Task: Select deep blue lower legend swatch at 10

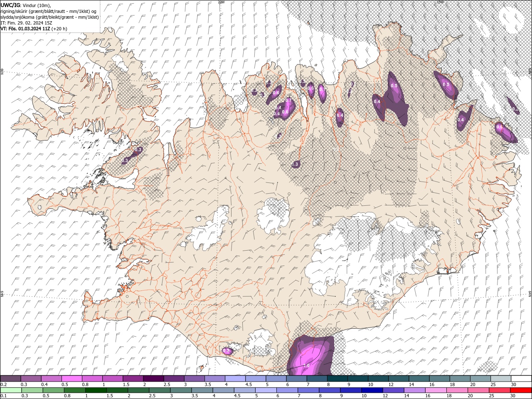Action: pos(371,390)
